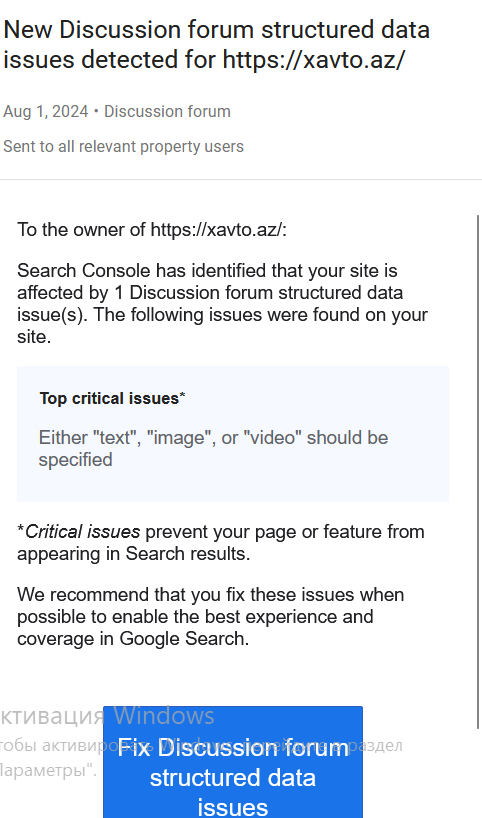Screen dimensions: 482x818
Task: Click the bullet separator between date and category
Action: pos(97,112)
